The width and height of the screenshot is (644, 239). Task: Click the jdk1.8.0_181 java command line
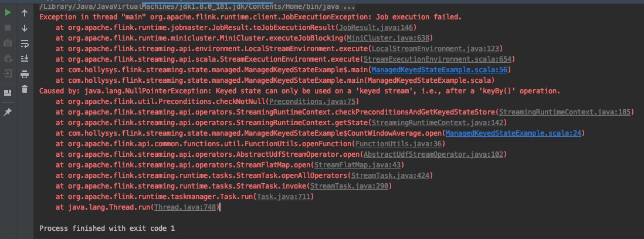point(197,7)
